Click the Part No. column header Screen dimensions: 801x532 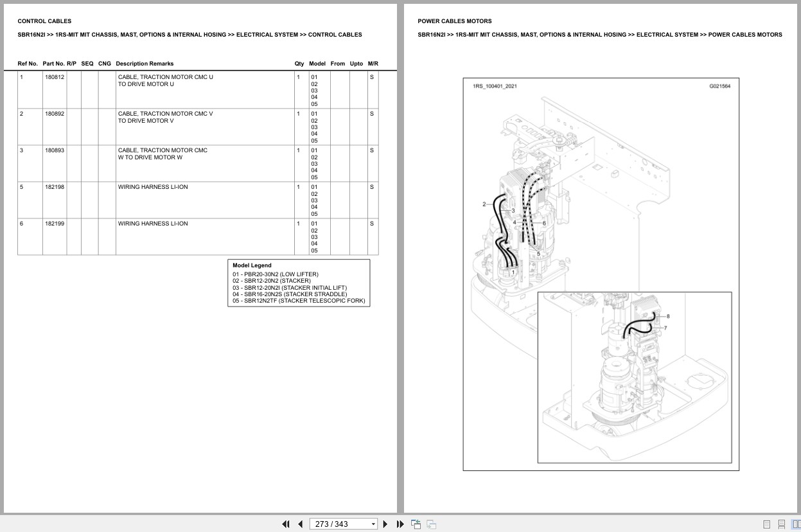pyautogui.click(x=53, y=64)
